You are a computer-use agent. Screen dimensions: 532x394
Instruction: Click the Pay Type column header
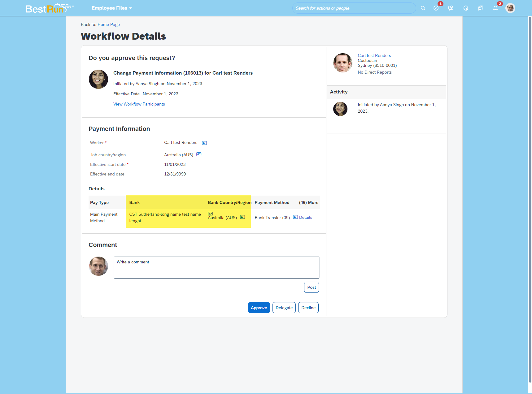click(99, 202)
